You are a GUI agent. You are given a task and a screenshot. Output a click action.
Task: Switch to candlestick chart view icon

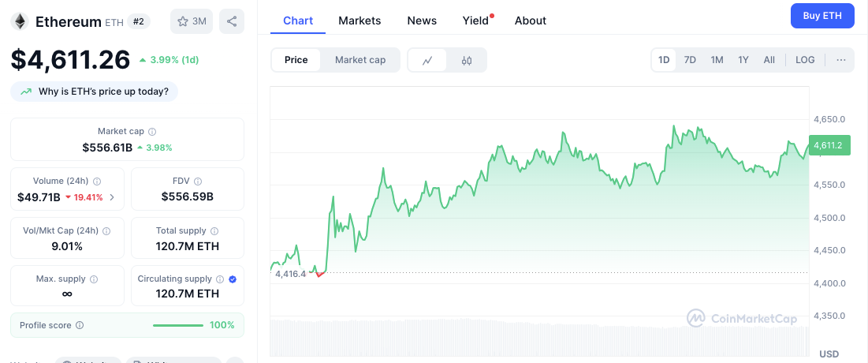[467, 60]
